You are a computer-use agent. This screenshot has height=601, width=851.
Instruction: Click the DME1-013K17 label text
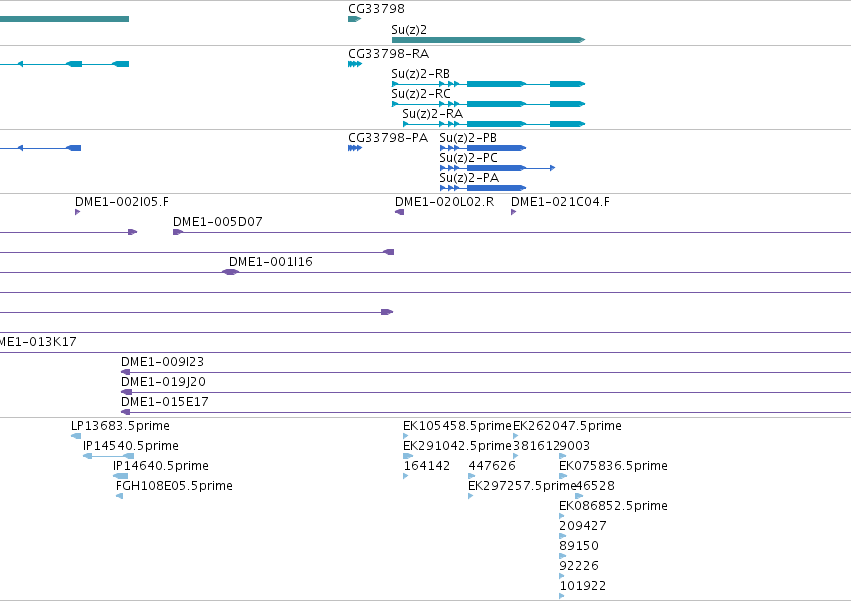click(x=37, y=342)
